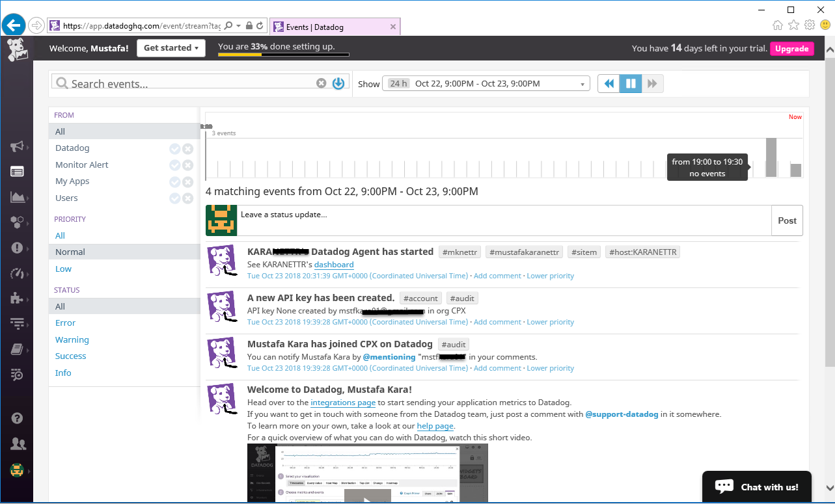Open the Infrastructure hexagons sidebar icon
Image resolution: width=835 pixels, height=504 pixels.
pos(18,222)
